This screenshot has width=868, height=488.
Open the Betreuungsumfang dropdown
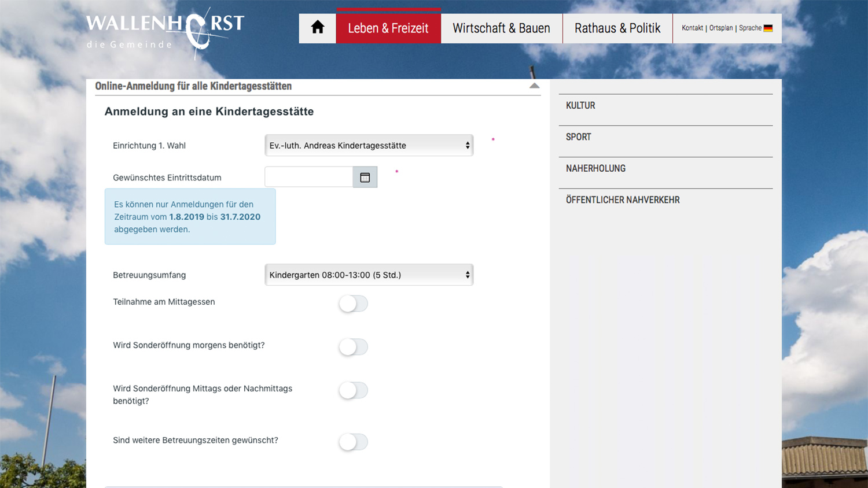[369, 275]
